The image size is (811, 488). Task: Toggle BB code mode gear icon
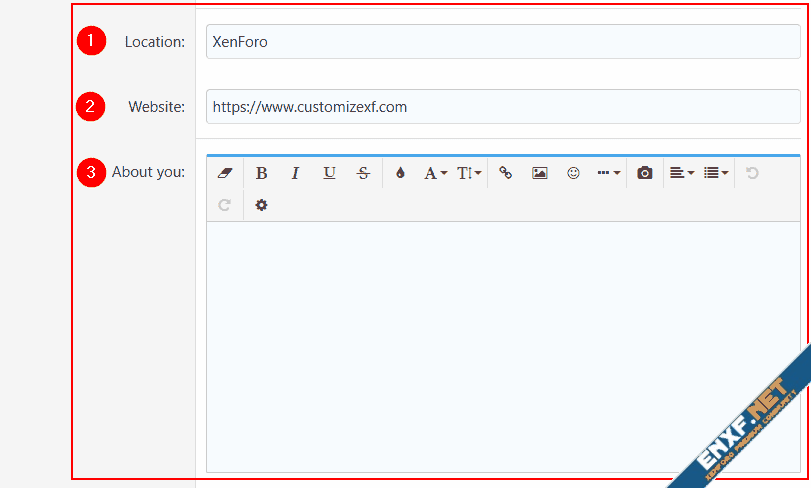coord(261,205)
